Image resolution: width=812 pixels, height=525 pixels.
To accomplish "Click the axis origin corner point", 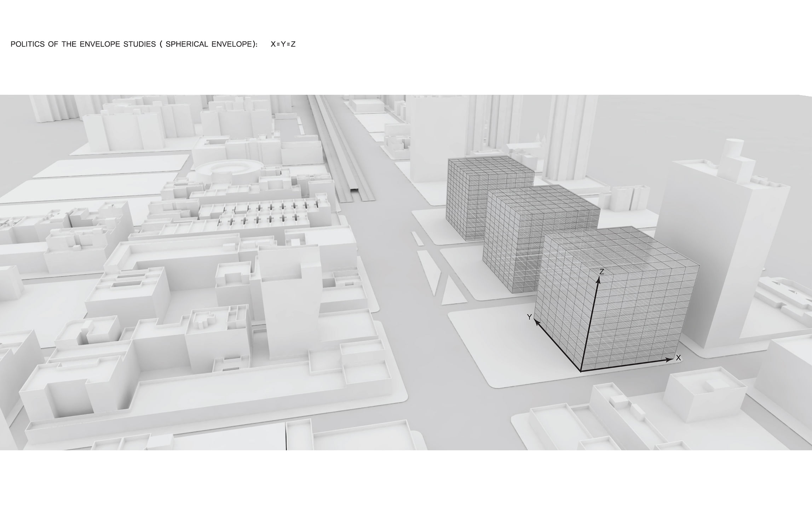I will click(581, 371).
